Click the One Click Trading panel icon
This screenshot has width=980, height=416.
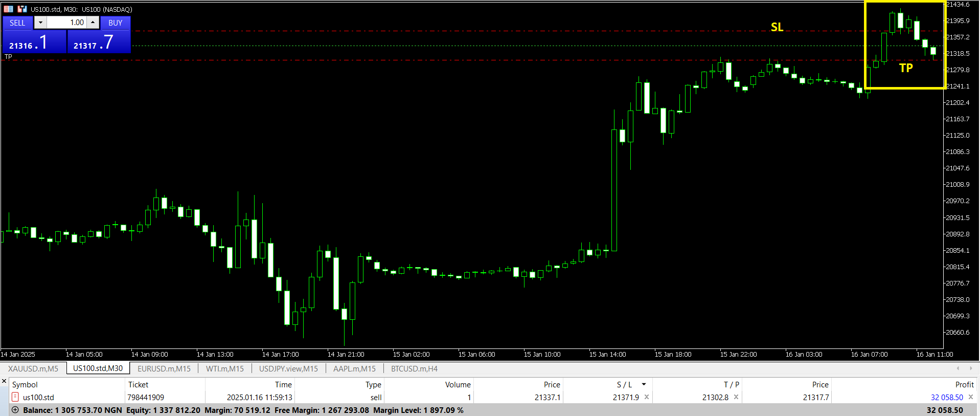click(9, 9)
